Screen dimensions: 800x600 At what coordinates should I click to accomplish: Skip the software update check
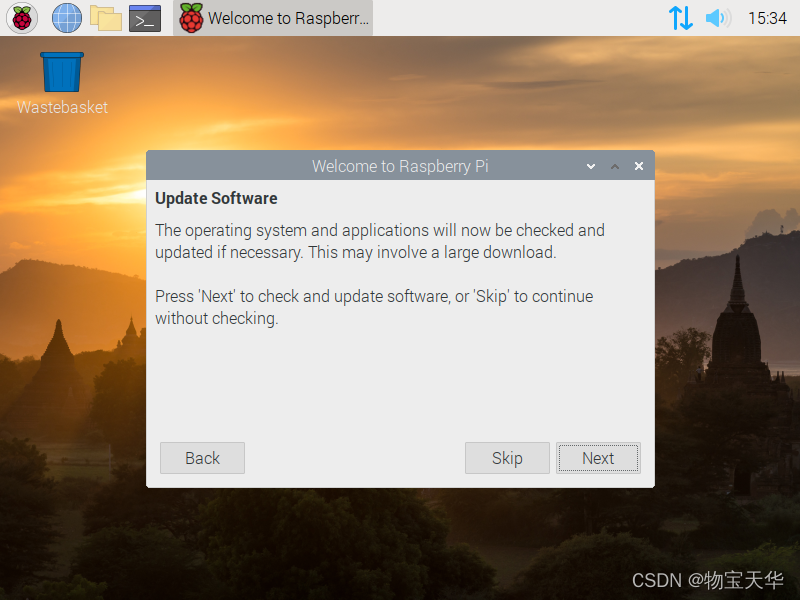[507, 458]
